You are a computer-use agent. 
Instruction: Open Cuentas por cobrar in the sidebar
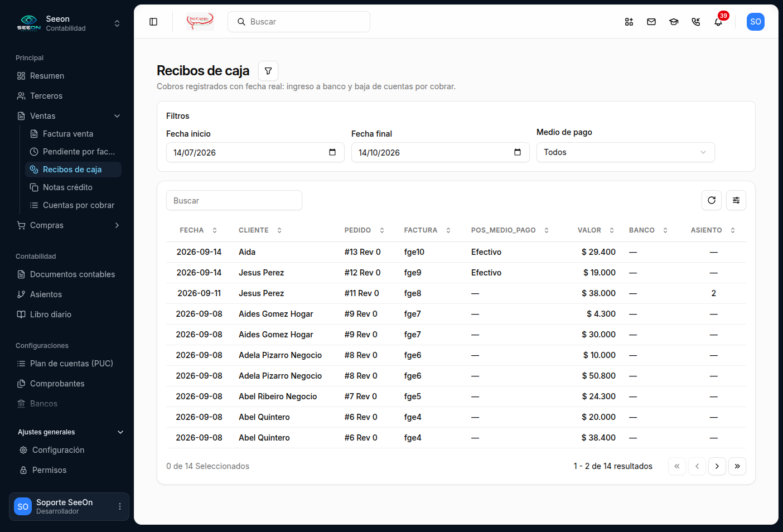point(73,205)
